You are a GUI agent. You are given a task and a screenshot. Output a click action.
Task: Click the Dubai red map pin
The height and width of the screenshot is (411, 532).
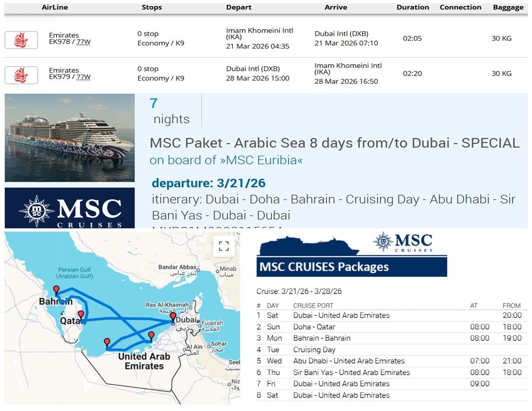pos(173,317)
